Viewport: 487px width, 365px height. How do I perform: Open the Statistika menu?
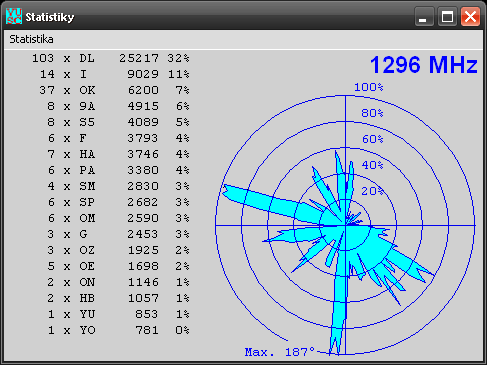(31, 39)
